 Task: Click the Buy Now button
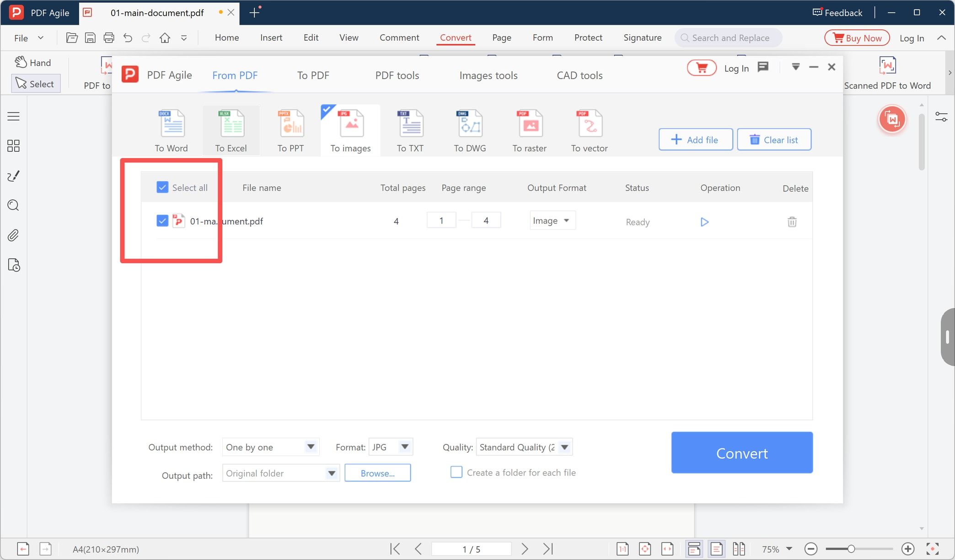tap(857, 38)
